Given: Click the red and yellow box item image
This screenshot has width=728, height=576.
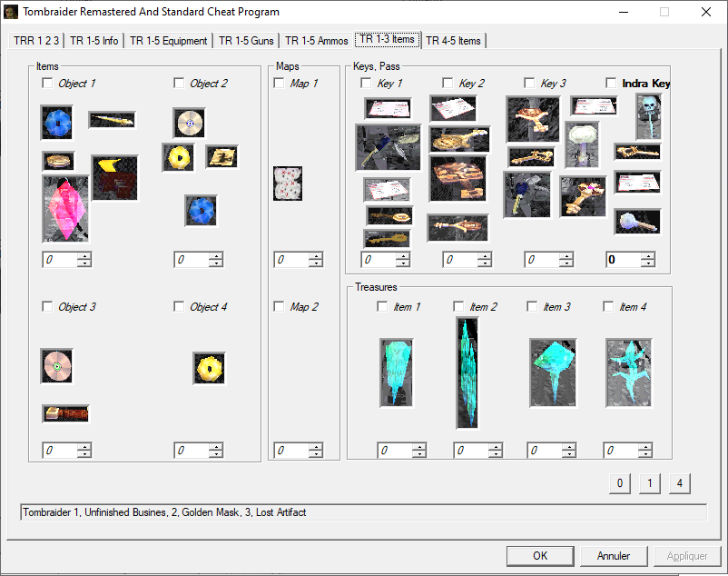Looking at the screenshot, I should (x=114, y=178).
